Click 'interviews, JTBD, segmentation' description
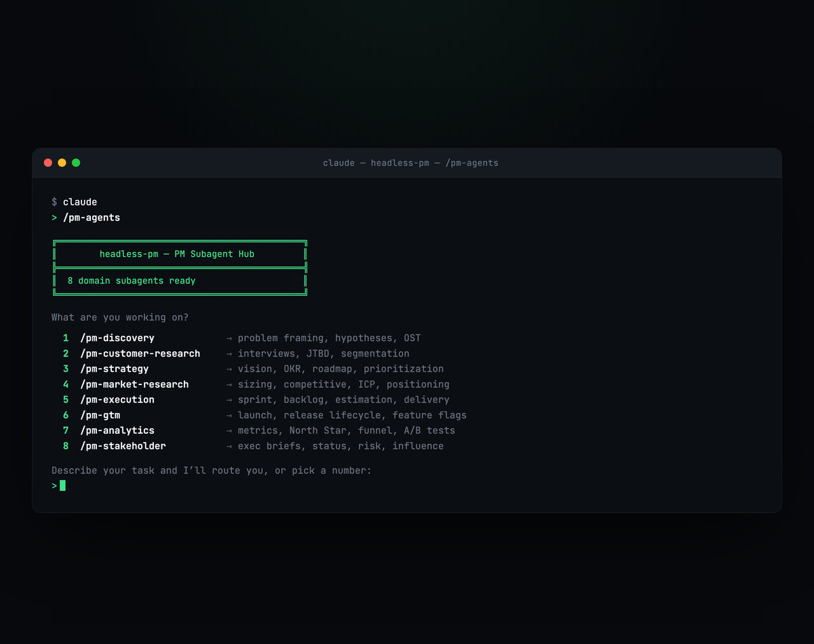The height and width of the screenshot is (644, 814). coord(324,354)
